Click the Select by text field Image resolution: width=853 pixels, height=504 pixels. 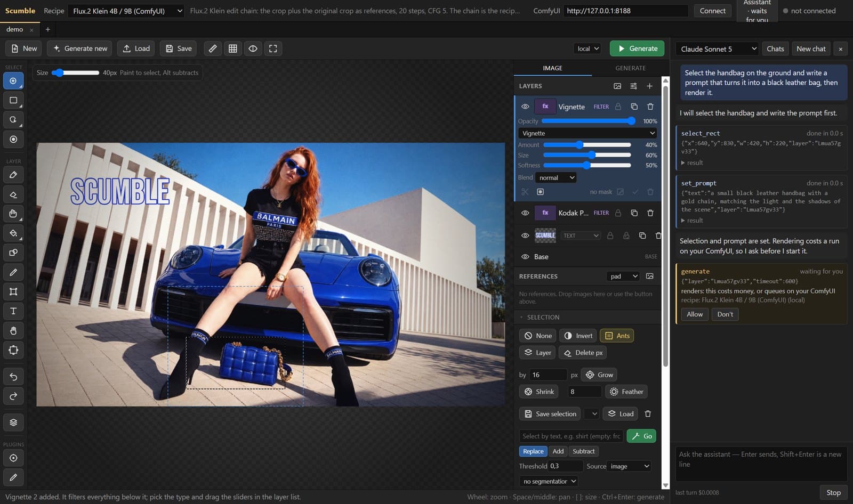coord(571,436)
